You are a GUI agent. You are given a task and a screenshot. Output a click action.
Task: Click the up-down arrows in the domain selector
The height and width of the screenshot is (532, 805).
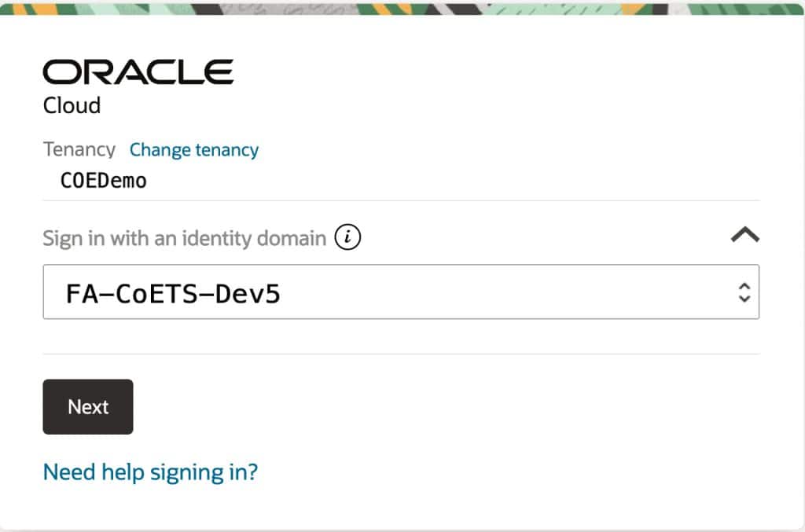[x=744, y=292]
